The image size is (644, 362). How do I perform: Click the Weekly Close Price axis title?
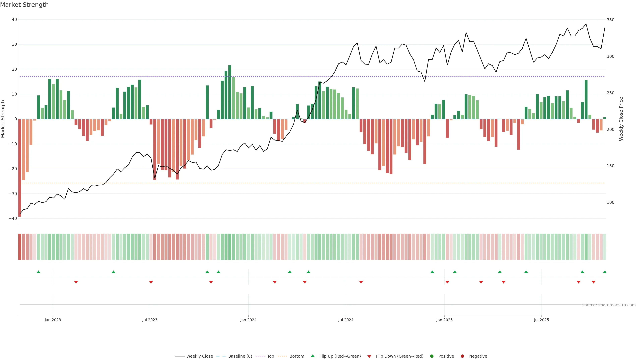pos(621,119)
